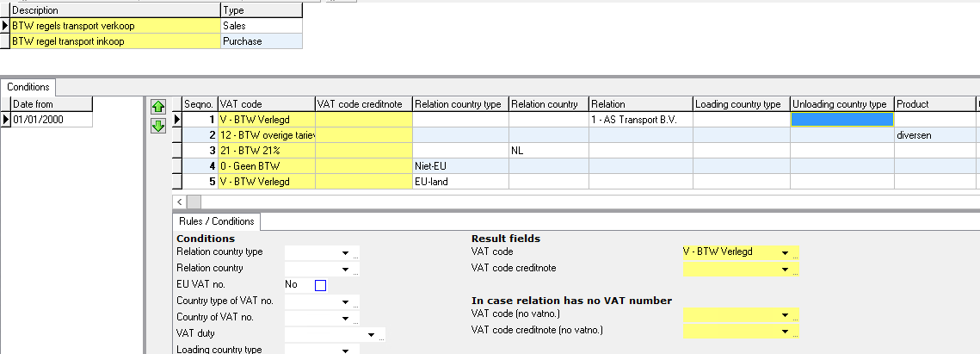980x354 pixels.
Task: Click ellipsis button beside VAT code result field
Action: pos(797,255)
